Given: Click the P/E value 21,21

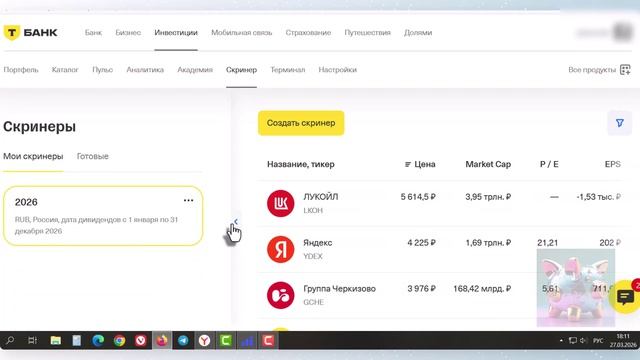Looking at the screenshot, I should pyautogui.click(x=548, y=243).
